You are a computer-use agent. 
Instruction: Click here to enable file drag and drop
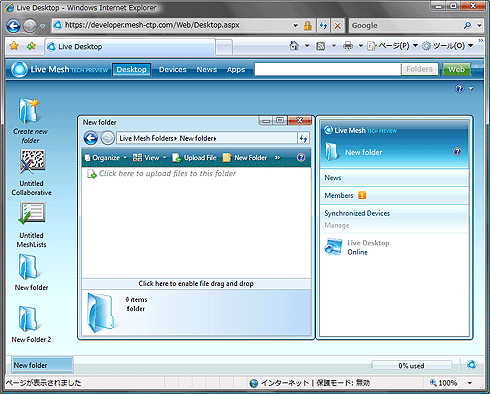point(196,284)
